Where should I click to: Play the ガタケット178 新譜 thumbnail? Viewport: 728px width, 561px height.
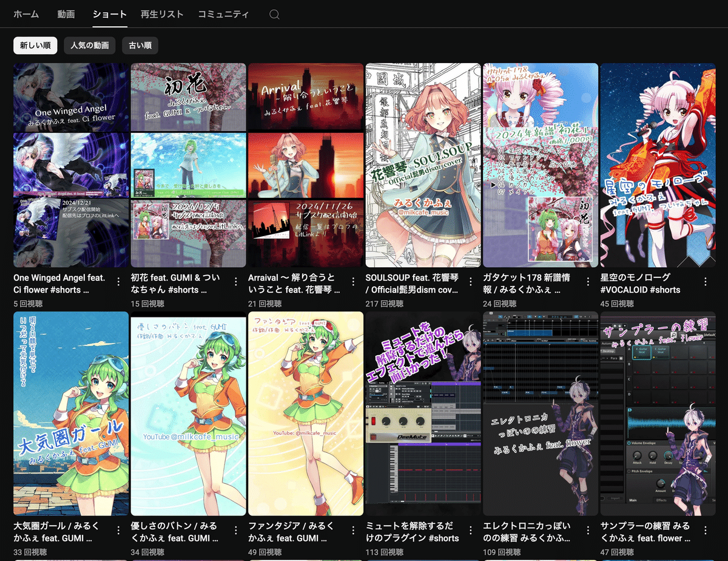[541, 165]
